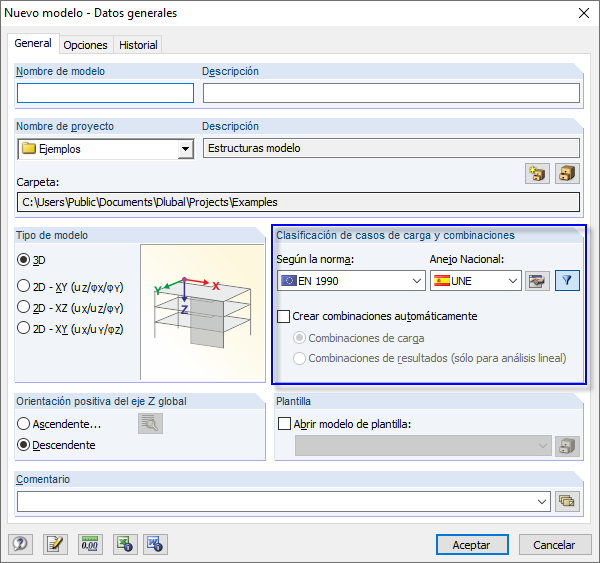Select 2D - XZ (ux/uz/φy) model type
600x563 pixels.
tap(70, 308)
